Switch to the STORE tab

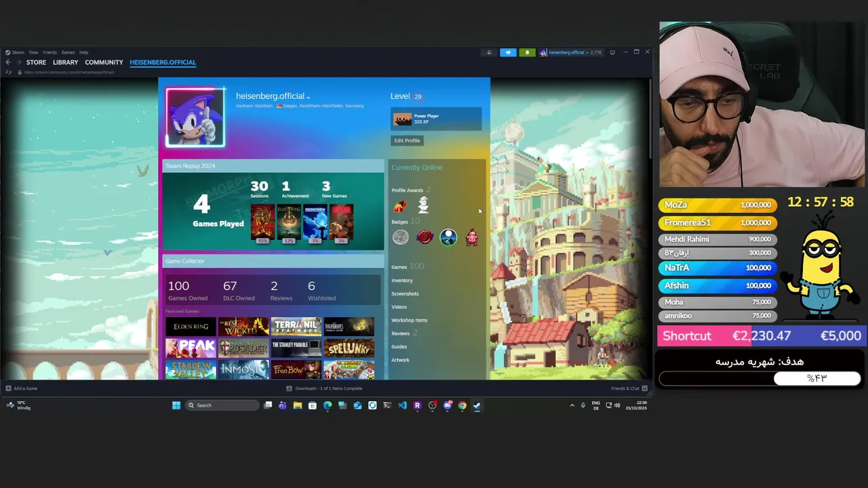36,62
